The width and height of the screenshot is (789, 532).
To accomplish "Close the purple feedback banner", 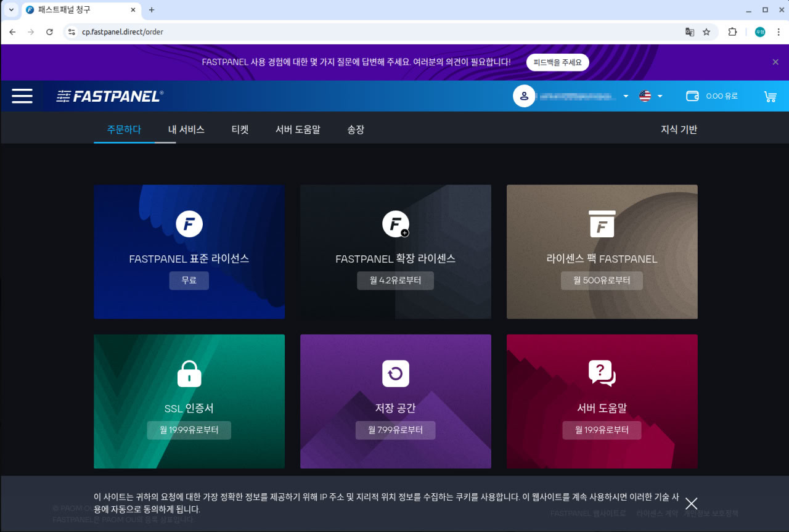I will point(775,62).
